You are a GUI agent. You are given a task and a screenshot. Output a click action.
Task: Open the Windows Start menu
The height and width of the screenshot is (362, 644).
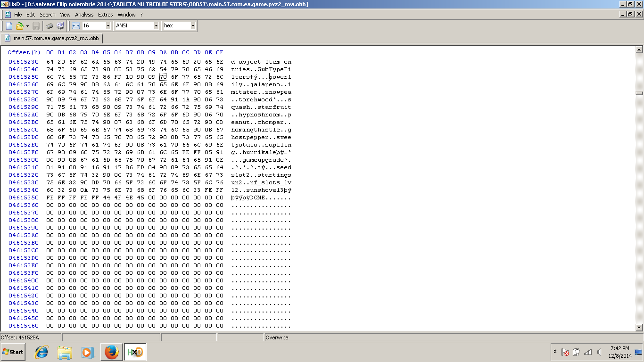coord(13,352)
